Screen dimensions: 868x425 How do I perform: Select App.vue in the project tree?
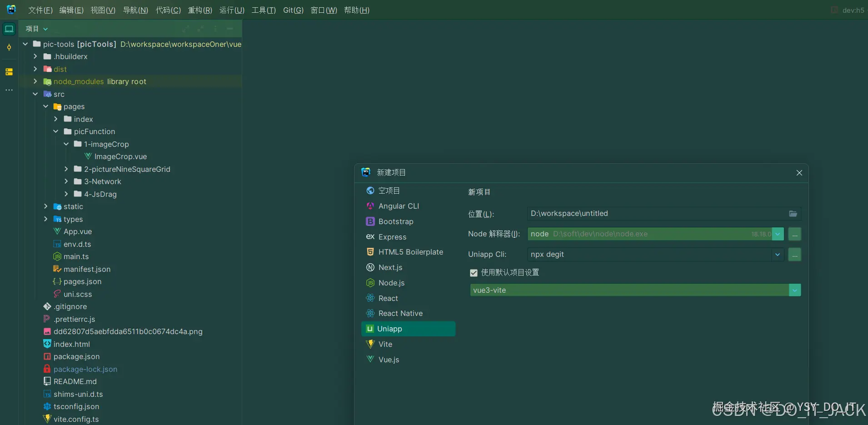point(78,231)
